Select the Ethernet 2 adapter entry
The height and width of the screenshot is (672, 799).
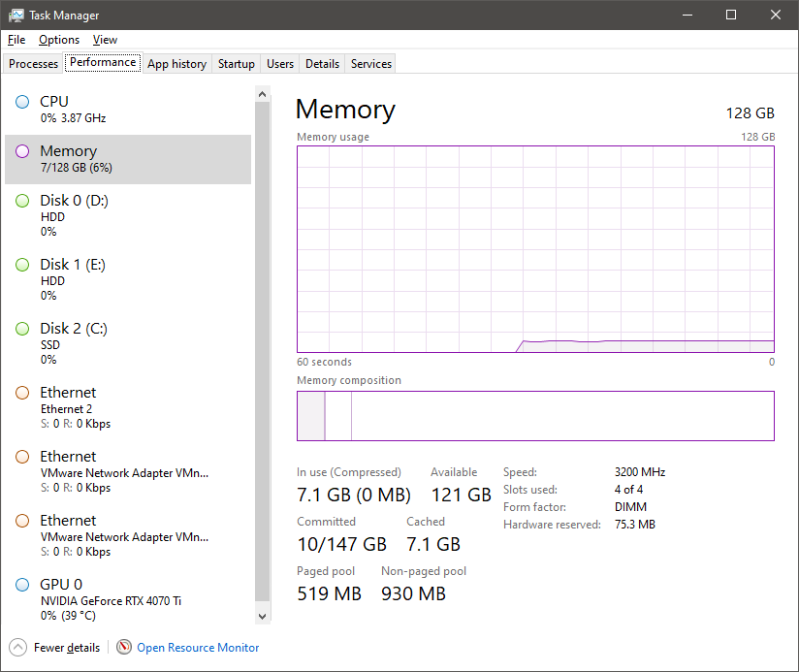pyautogui.click(x=128, y=407)
